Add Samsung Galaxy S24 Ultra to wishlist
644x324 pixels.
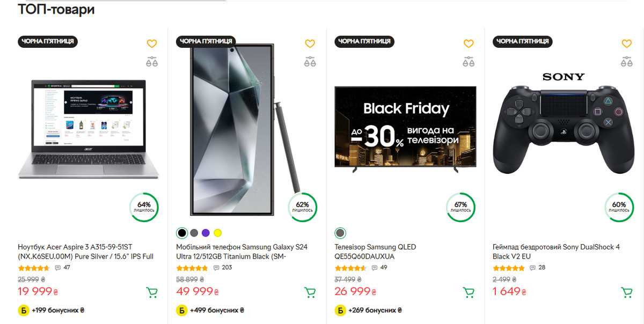(310, 44)
